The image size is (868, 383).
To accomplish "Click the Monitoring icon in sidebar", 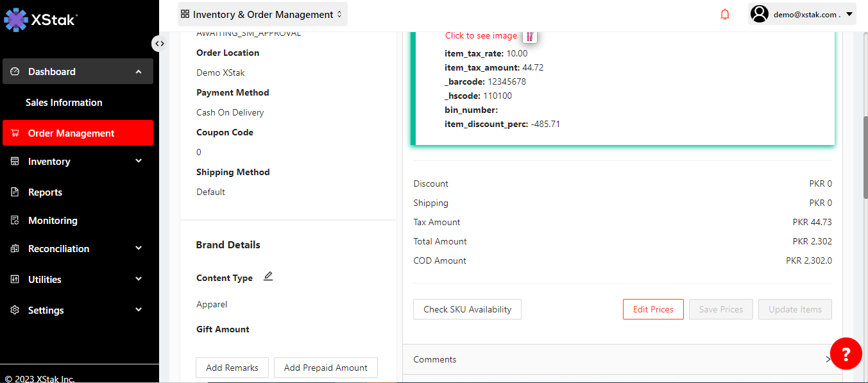I will 15,221.
